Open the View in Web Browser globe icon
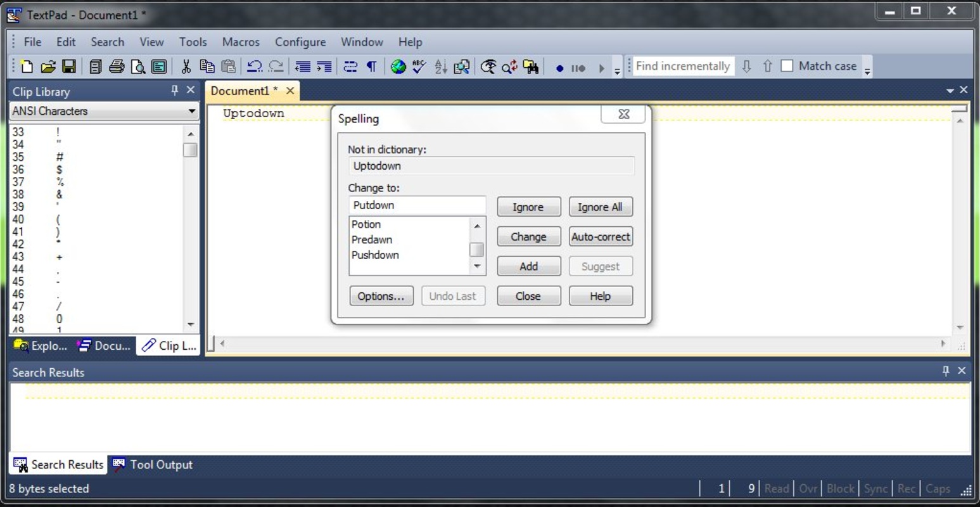980x507 pixels. pos(398,67)
